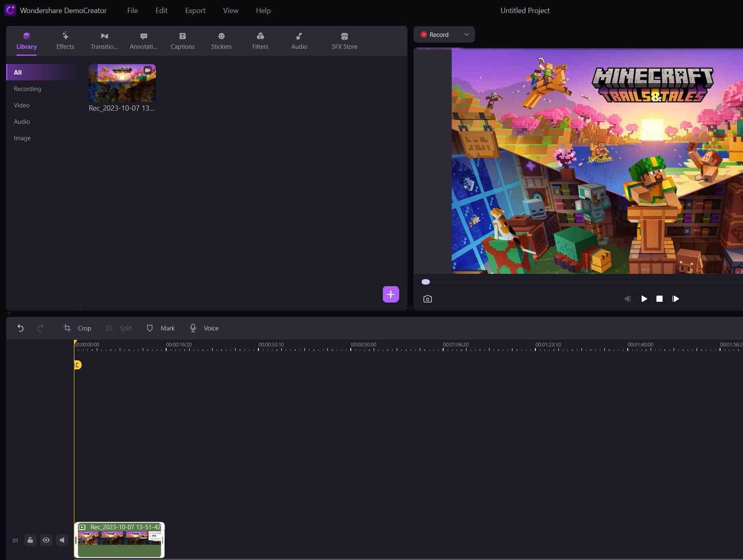
Task: Open the Edit menu
Action: pyautogui.click(x=161, y=11)
